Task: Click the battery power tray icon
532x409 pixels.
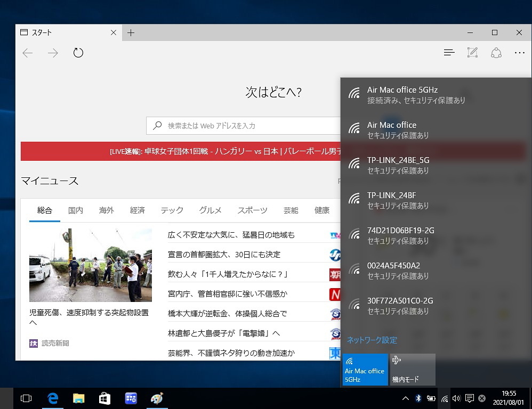Action: pyautogui.click(x=431, y=398)
